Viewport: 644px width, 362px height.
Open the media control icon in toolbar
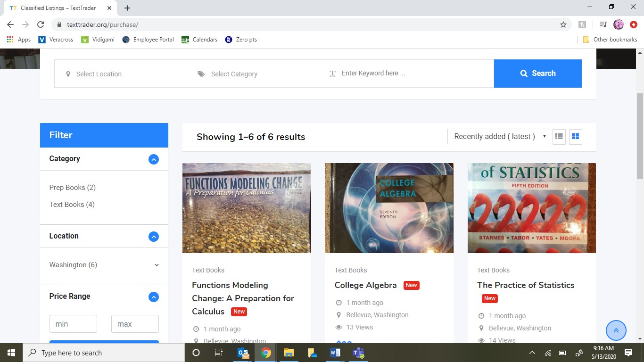(603, 25)
